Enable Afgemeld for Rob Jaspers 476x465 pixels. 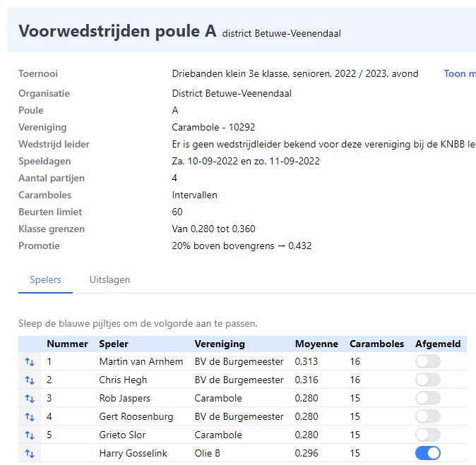pos(428,398)
